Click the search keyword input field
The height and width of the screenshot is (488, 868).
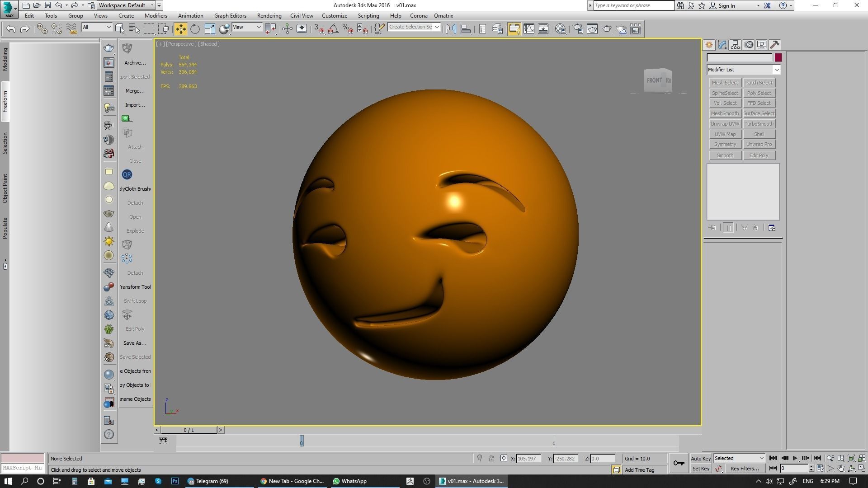(634, 5)
